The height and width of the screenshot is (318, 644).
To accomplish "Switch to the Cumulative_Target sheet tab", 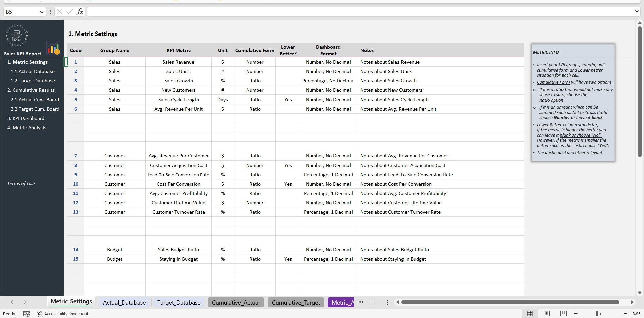I will pos(296,302).
